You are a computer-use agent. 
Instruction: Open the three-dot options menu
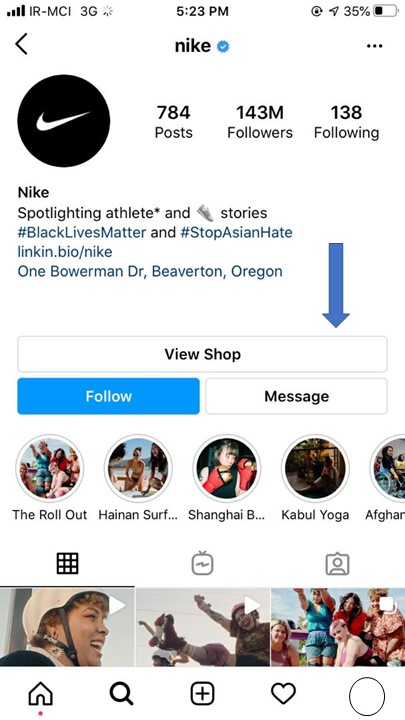pos(374,46)
